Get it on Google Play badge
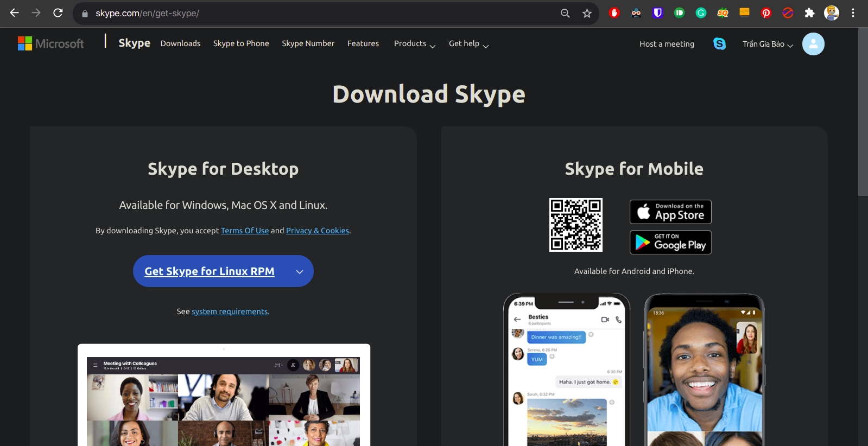868x446 pixels. coord(670,242)
